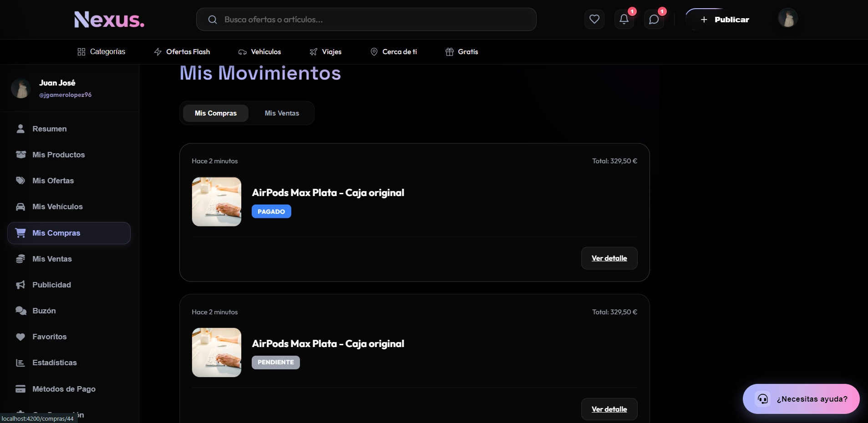Click the PAGADO status badge

point(271,211)
